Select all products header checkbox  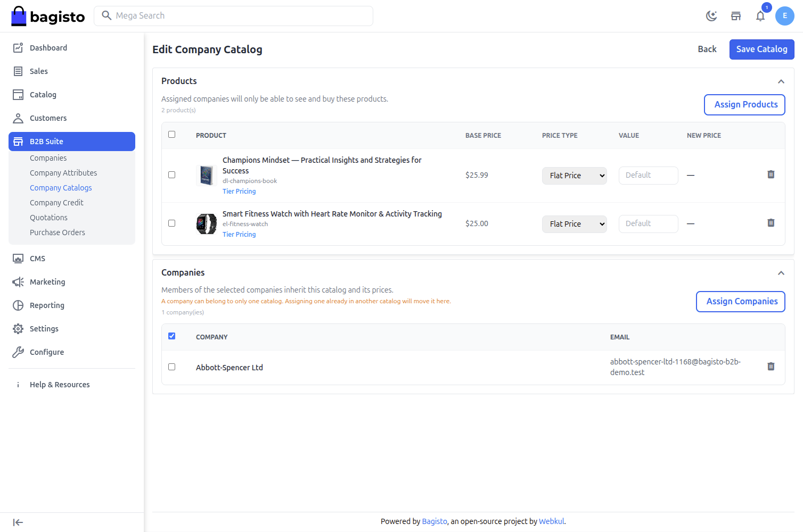click(171, 135)
